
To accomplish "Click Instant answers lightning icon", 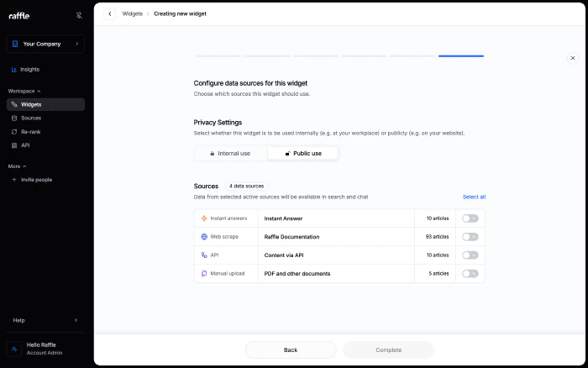I will 204,218.
